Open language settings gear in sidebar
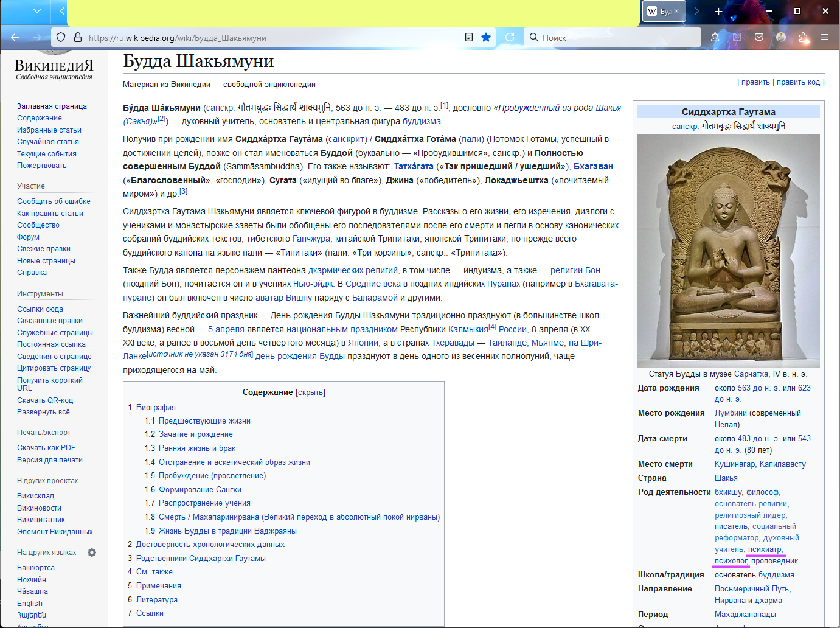The height and width of the screenshot is (628, 840). 92,553
